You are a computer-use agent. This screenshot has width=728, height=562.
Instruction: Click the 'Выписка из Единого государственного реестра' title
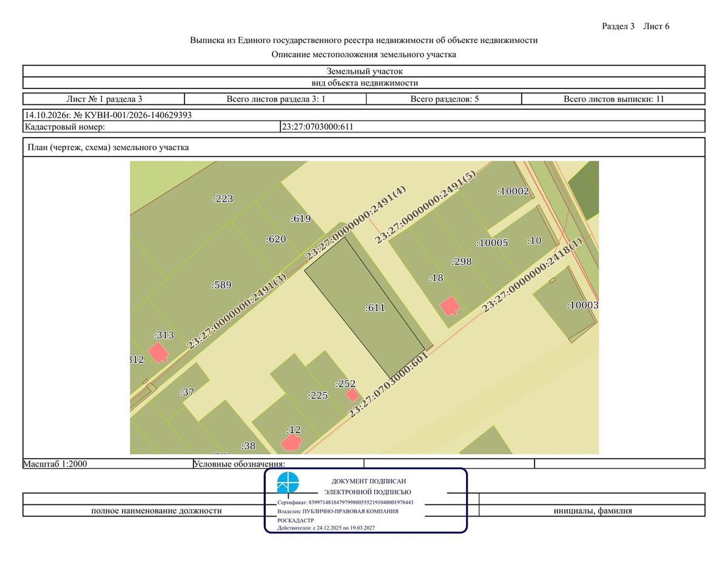coord(364,41)
